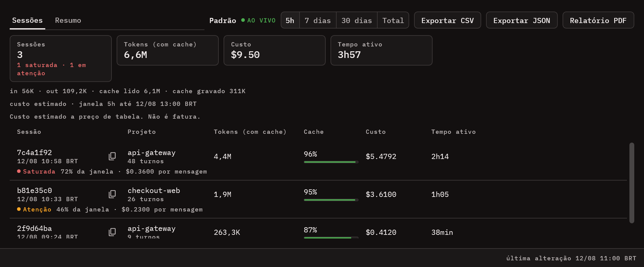This screenshot has height=267, width=644.
Task: Click the Custo column header
Action: (376, 132)
